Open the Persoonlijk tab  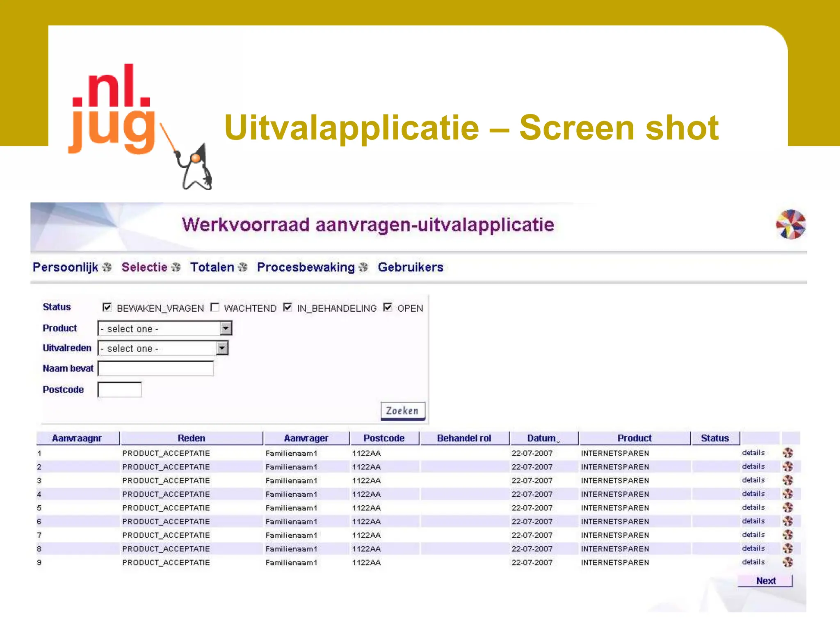point(66,267)
